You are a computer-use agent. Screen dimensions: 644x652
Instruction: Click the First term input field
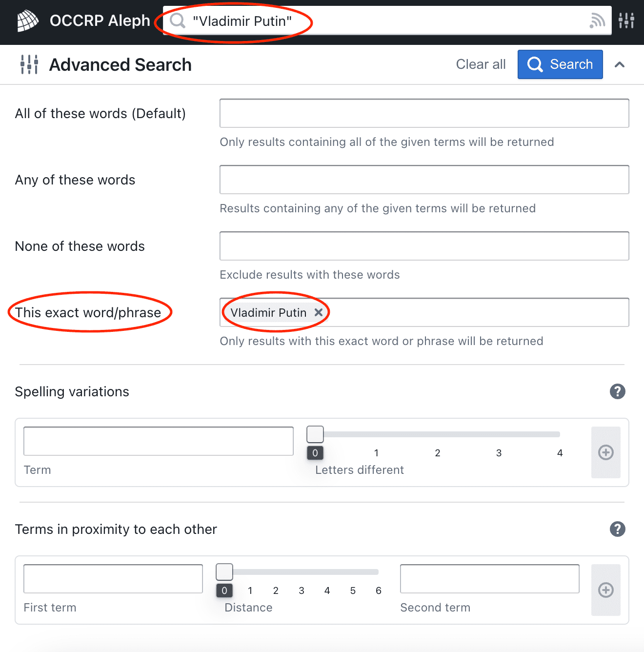113,579
